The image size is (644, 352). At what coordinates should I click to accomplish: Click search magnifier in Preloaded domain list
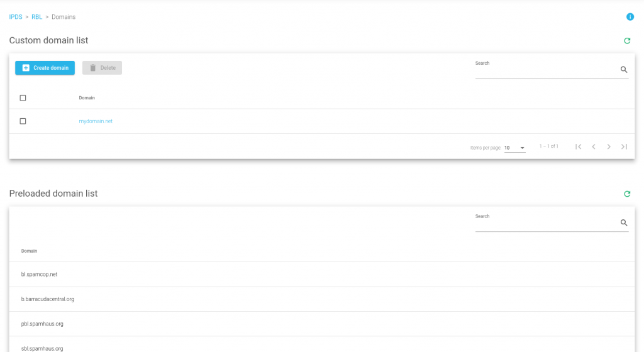coord(624,223)
